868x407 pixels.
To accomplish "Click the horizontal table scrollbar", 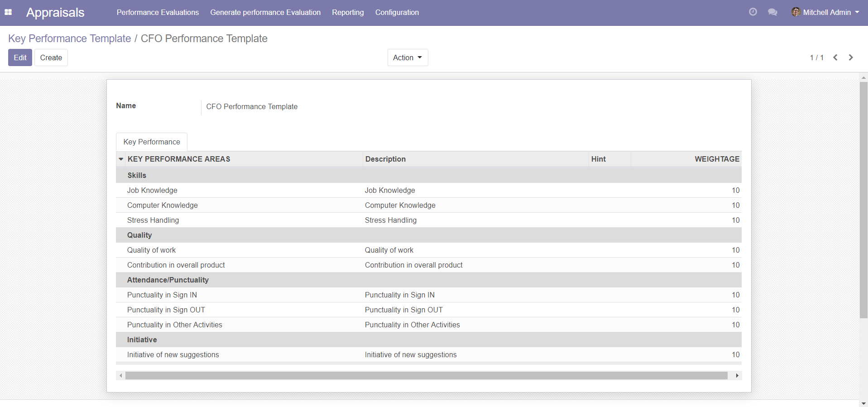I will click(x=426, y=376).
